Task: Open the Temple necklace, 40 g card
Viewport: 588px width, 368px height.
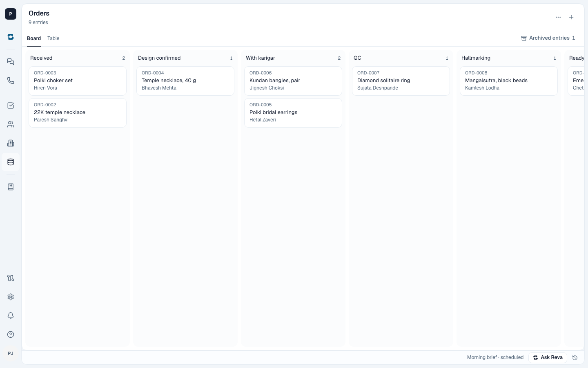Action: (185, 81)
